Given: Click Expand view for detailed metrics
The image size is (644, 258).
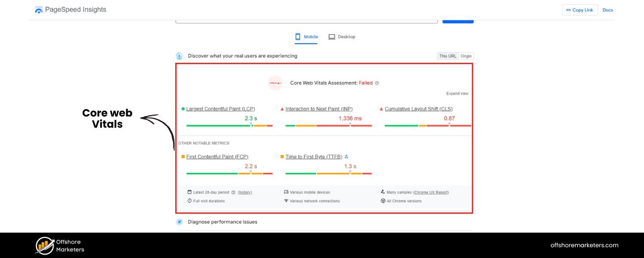Looking at the screenshot, I should [x=457, y=93].
